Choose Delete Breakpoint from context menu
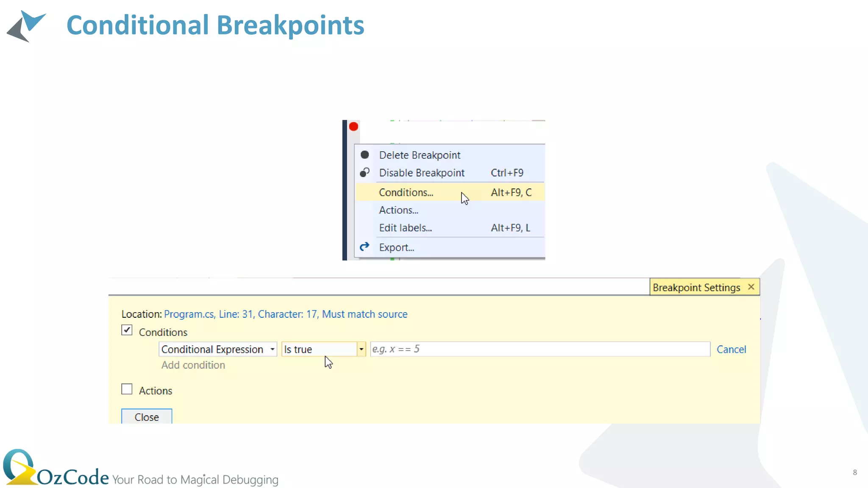This screenshot has width=868, height=488. click(450, 155)
